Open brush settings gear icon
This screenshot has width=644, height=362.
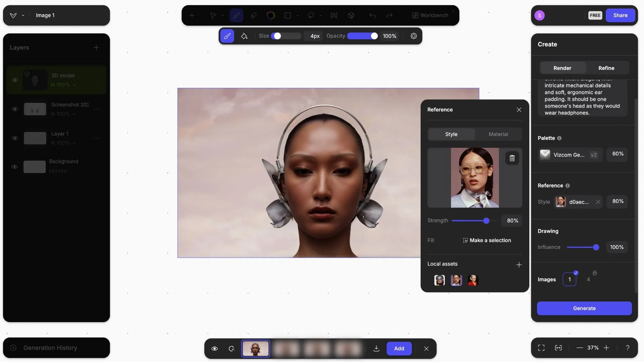pos(414,36)
